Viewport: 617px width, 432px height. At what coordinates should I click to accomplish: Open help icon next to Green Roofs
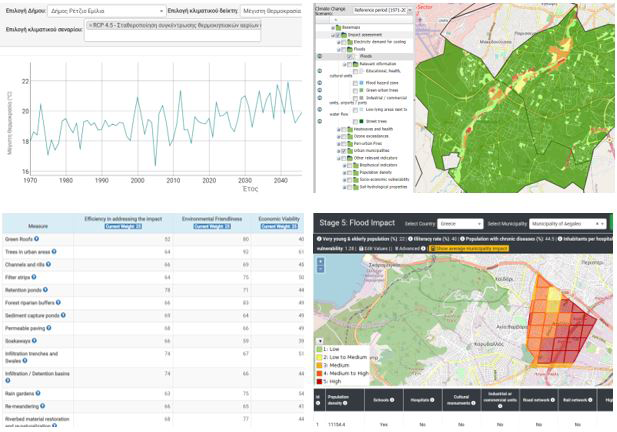point(37,239)
